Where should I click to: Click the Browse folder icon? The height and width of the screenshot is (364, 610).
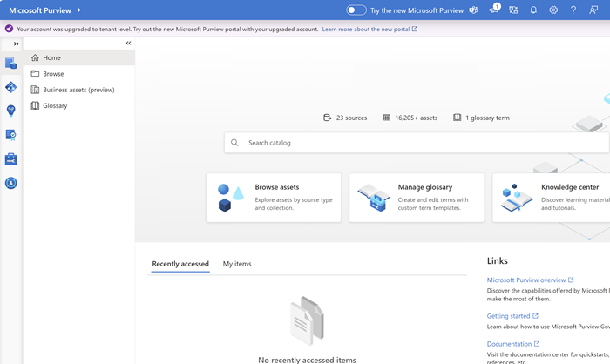(x=35, y=73)
